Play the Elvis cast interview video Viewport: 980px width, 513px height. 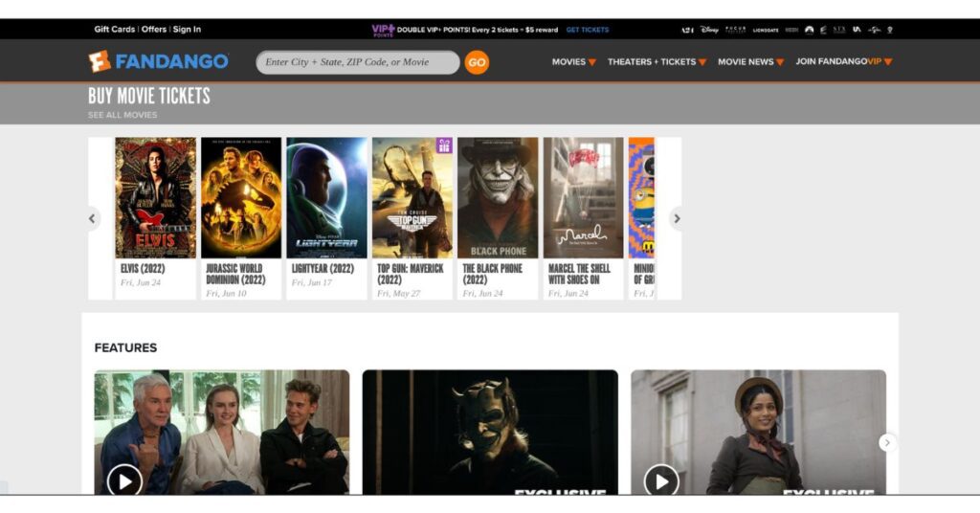pyautogui.click(x=124, y=481)
